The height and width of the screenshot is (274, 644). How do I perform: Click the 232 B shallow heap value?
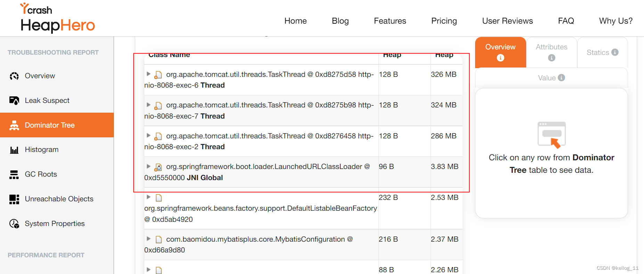(388, 198)
